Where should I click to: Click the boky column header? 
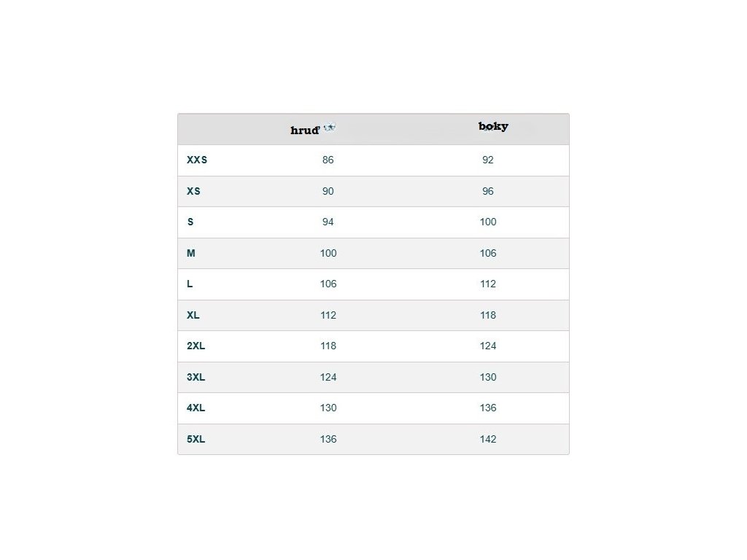(493, 126)
